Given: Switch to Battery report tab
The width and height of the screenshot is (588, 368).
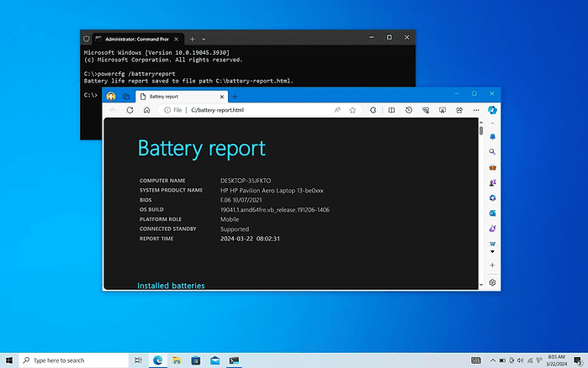Looking at the screenshot, I should 182,97.
